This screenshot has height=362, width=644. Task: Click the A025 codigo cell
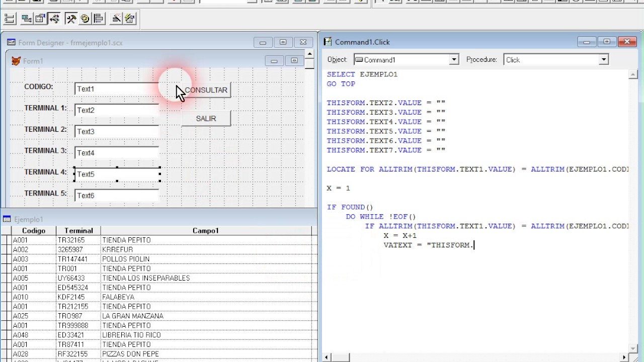click(34, 316)
